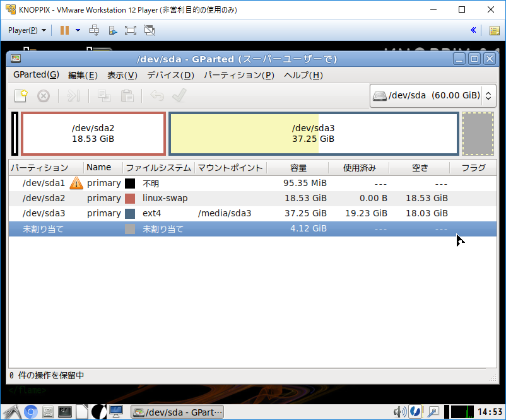Screen dimensions: 506x420
Task: Click the blue double-chevron in VMware toolbar
Action: (x=473, y=30)
